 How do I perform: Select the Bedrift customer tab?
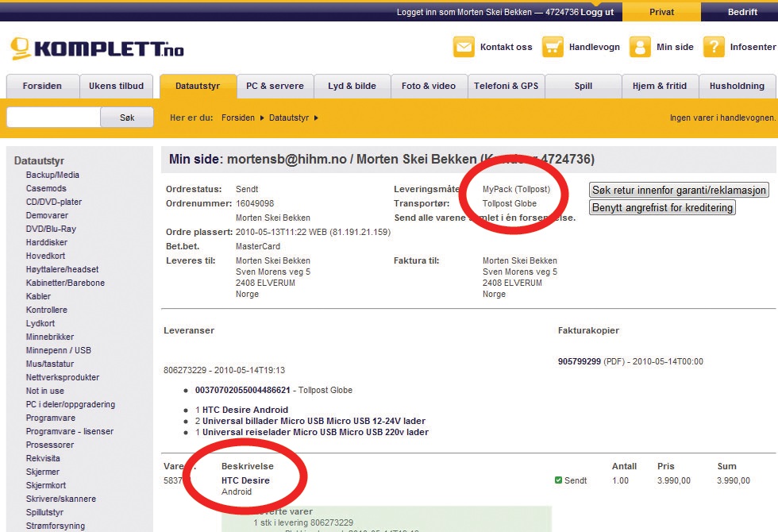click(x=742, y=12)
